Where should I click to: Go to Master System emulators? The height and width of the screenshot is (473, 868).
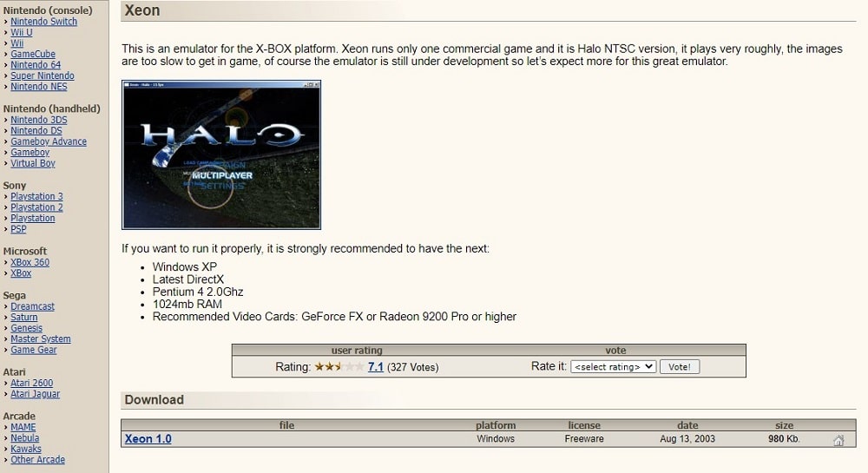tap(41, 339)
